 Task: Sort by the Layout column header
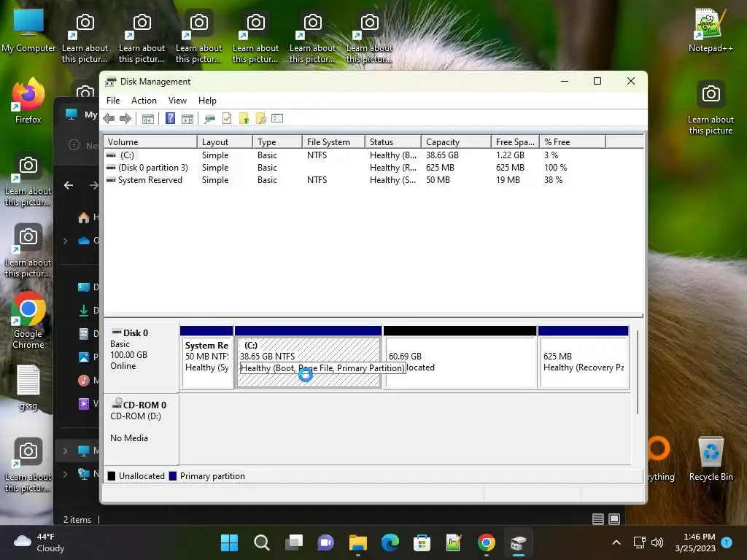pyautogui.click(x=225, y=142)
